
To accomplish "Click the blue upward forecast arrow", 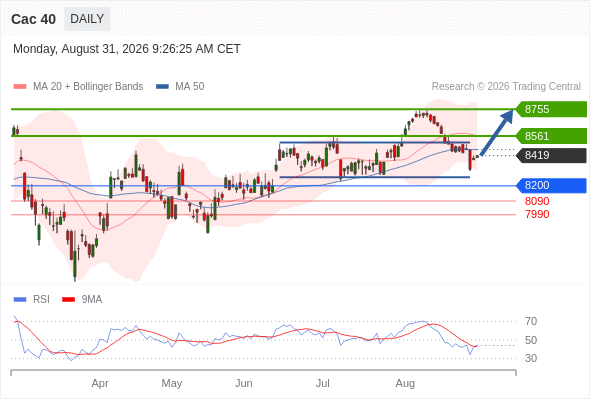I will (x=497, y=132).
